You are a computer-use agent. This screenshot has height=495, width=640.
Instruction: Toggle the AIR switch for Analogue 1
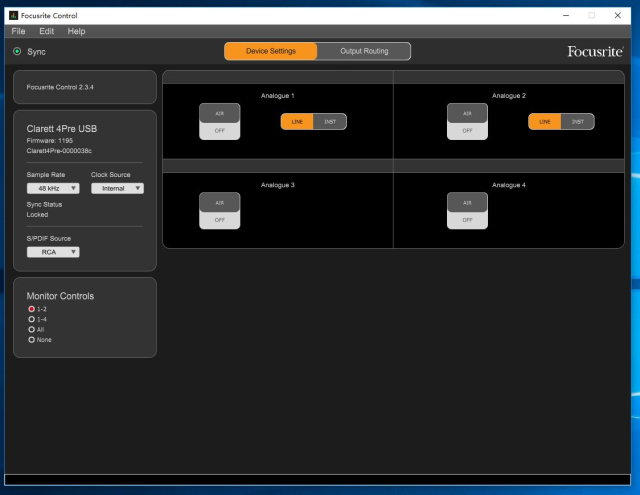220,122
